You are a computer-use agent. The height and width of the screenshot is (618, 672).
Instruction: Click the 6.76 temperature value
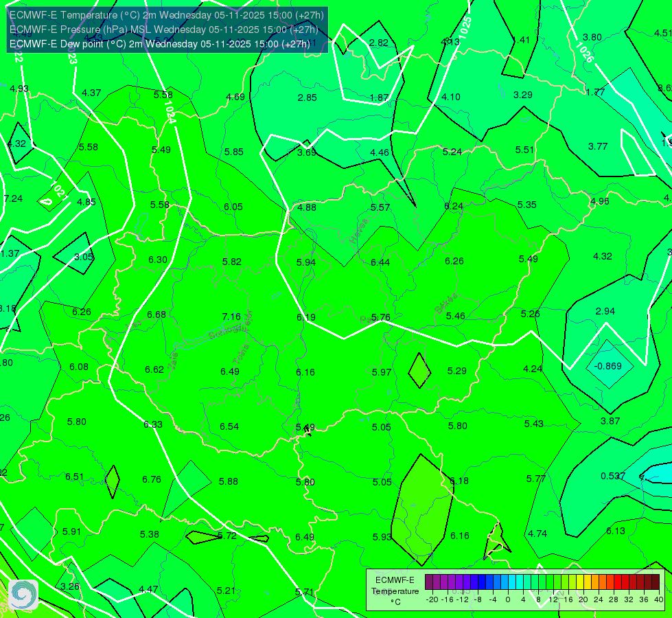152,479
